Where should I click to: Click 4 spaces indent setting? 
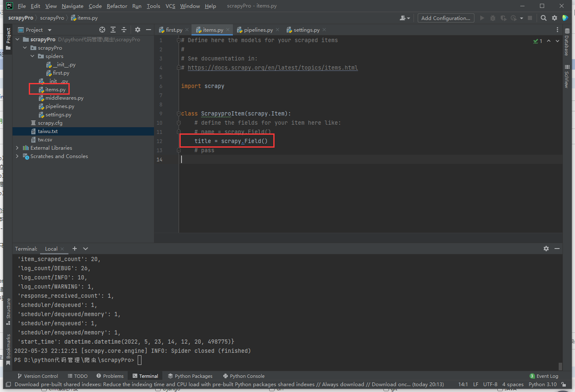[513, 384]
